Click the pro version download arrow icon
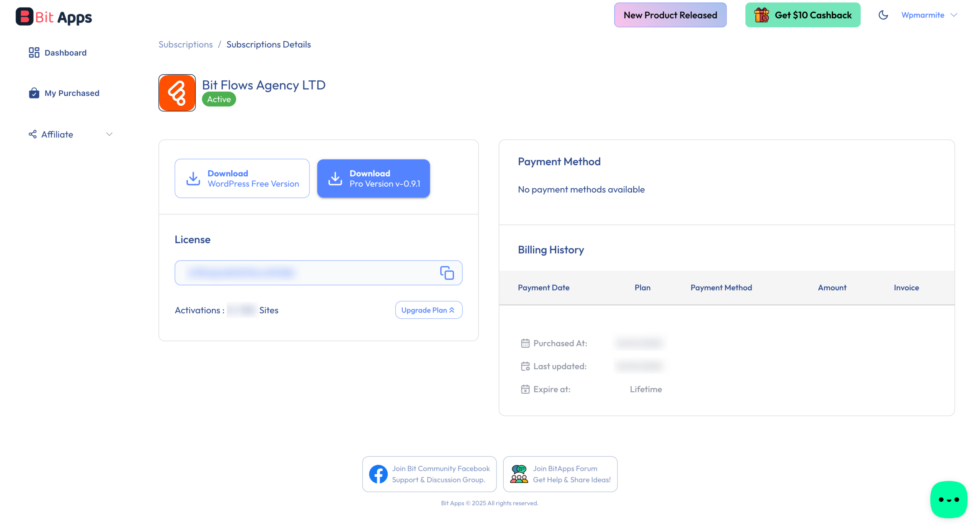Viewport: 980px width, 531px height. coord(335,178)
